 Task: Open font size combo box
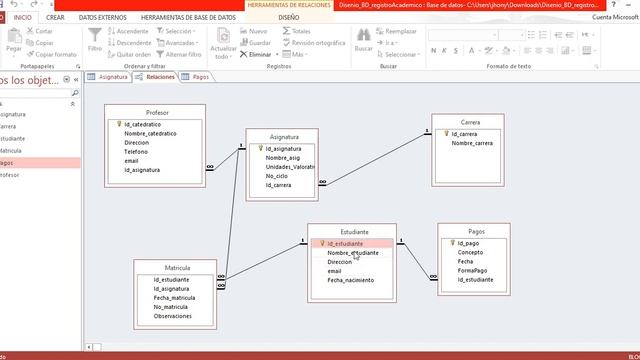(511, 35)
